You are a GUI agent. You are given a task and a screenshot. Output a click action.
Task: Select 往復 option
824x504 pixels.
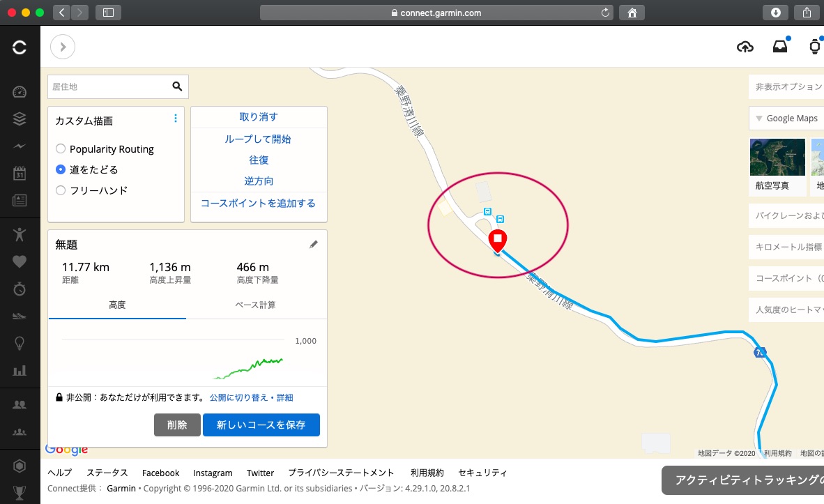click(x=259, y=160)
